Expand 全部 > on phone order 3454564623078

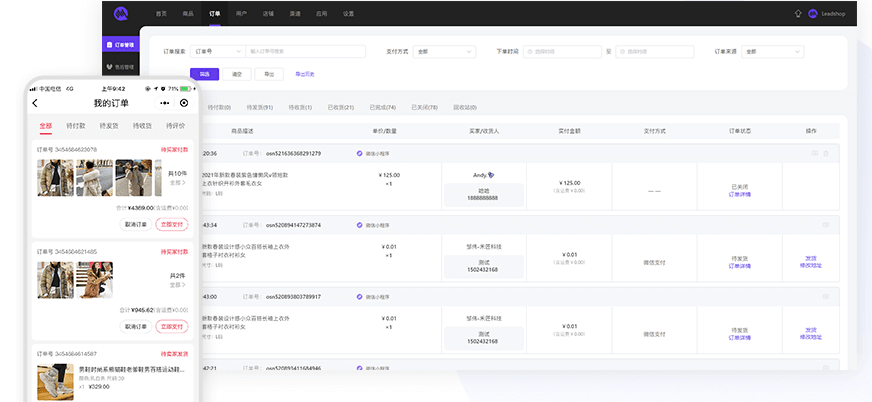click(x=177, y=182)
